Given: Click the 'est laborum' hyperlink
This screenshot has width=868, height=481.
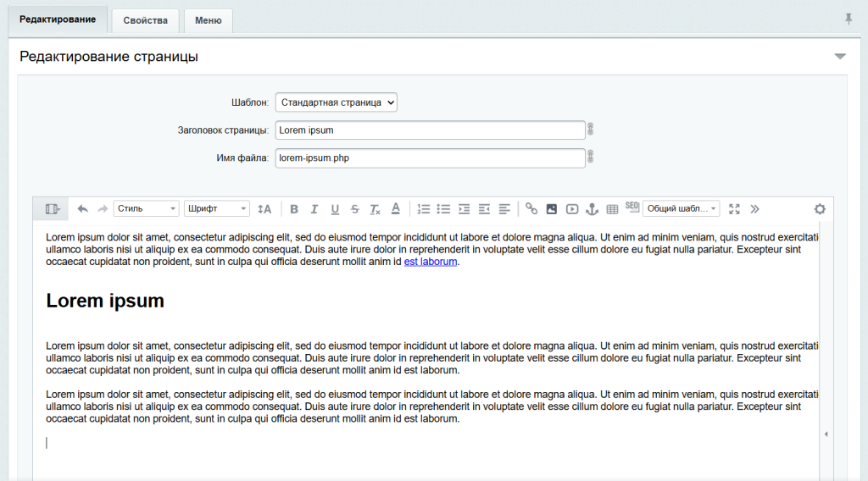Looking at the screenshot, I should click(x=431, y=262).
